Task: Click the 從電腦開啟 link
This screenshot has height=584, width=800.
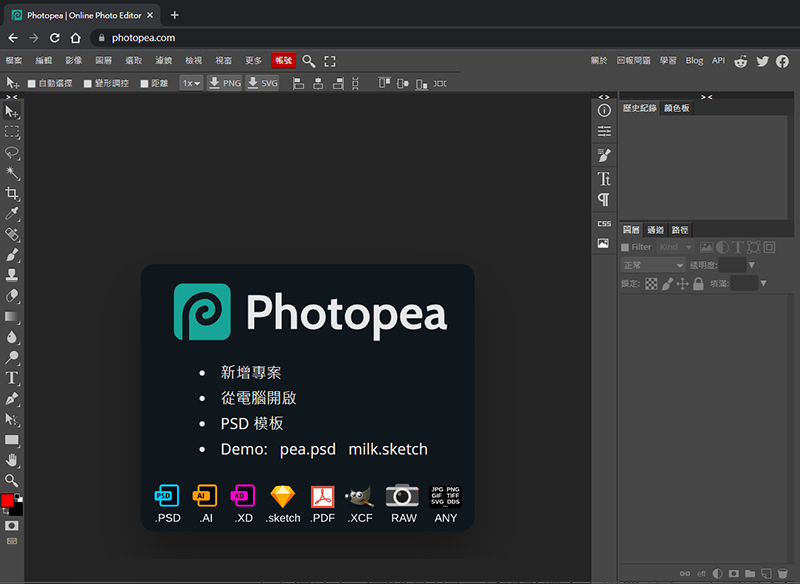Action: [x=258, y=398]
